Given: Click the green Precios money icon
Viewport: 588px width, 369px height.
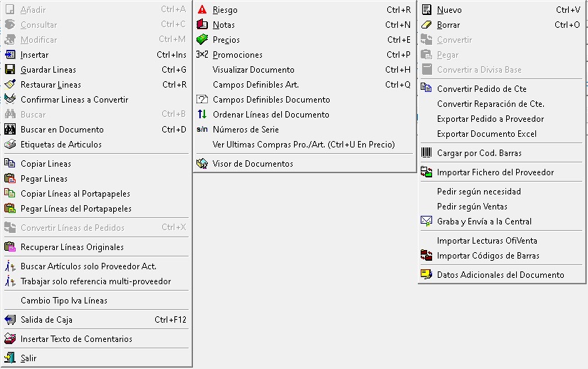Looking at the screenshot, I should 202,39.
